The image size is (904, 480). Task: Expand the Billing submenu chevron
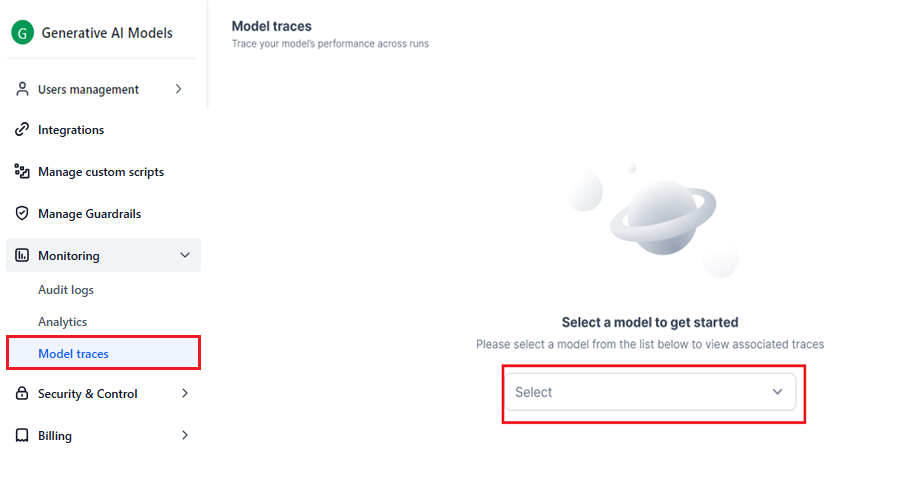[185, 436]
